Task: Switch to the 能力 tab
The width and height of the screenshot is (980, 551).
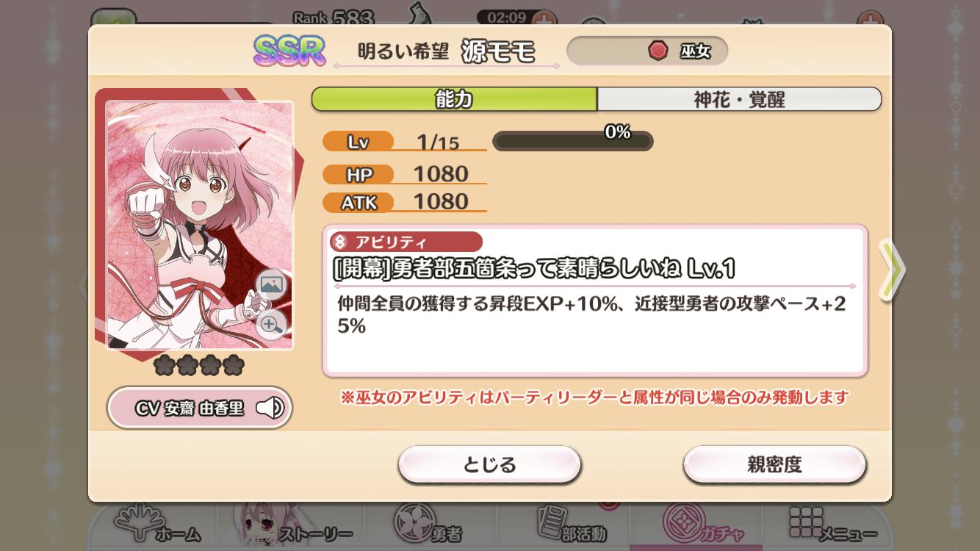Action: point(454,99)
